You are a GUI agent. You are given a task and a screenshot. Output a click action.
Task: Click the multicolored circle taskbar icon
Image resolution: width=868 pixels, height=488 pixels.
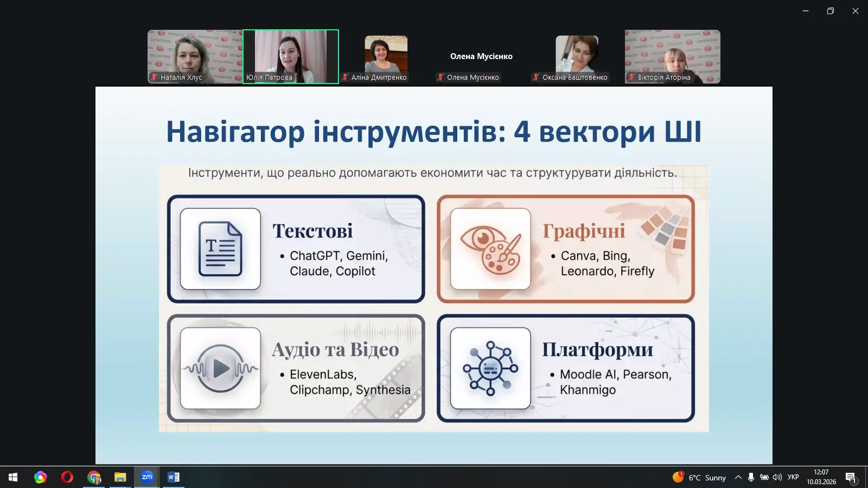point(41,477)
